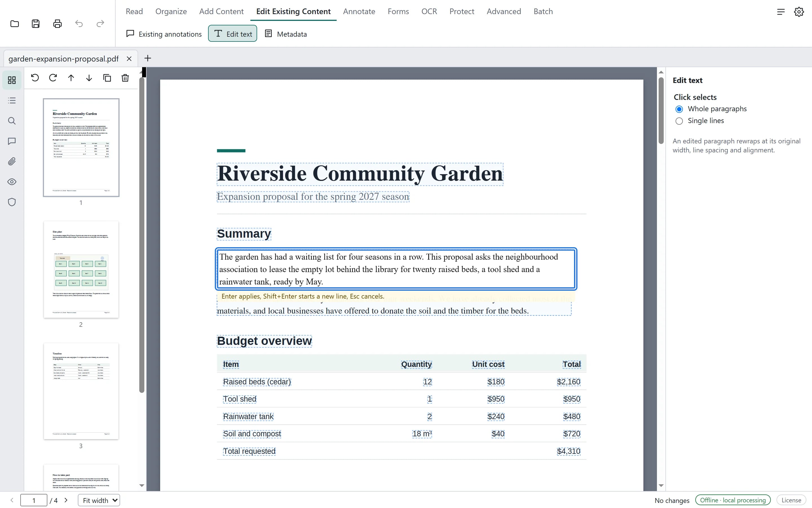Save the document with the floppy icon
The width and height of the screenshot is (812, 508).
[36, 24]
